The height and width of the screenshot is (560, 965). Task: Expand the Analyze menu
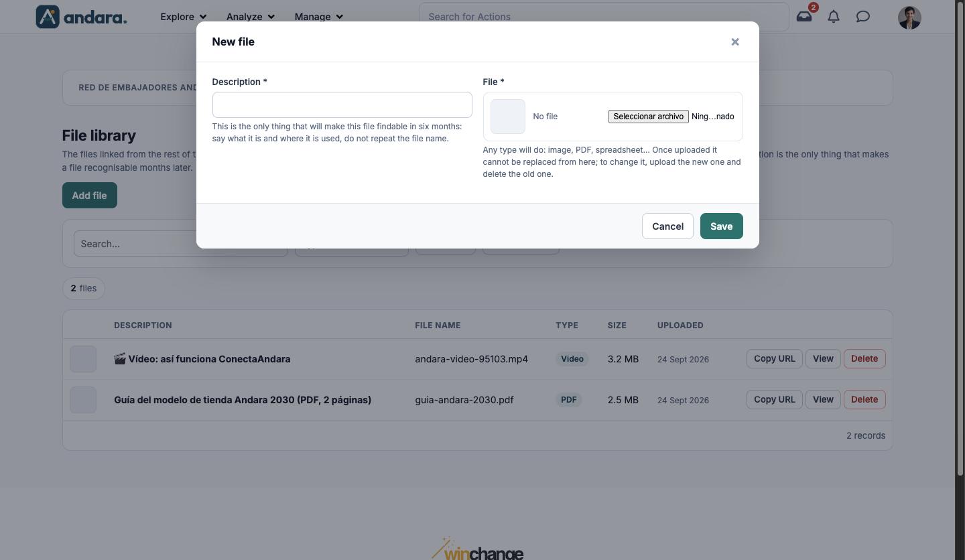coord(250,17)
